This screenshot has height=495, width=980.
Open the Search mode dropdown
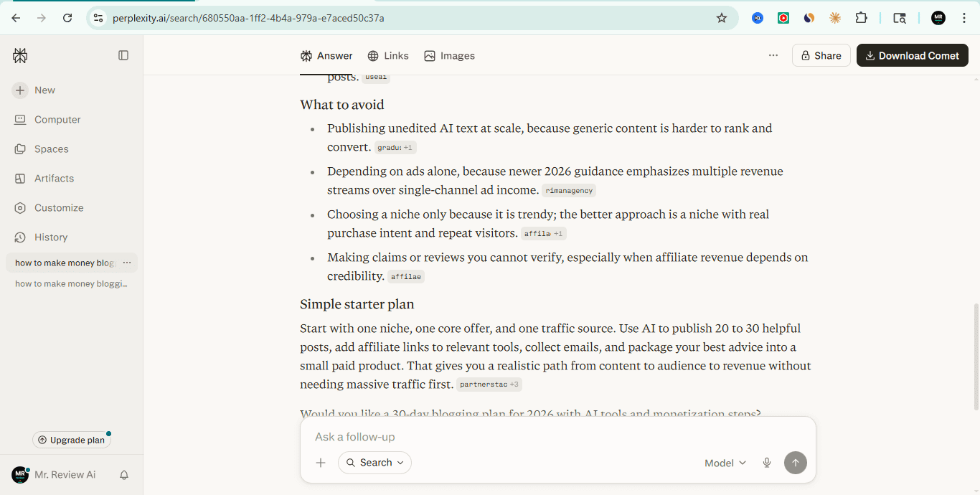pos(374,463)
